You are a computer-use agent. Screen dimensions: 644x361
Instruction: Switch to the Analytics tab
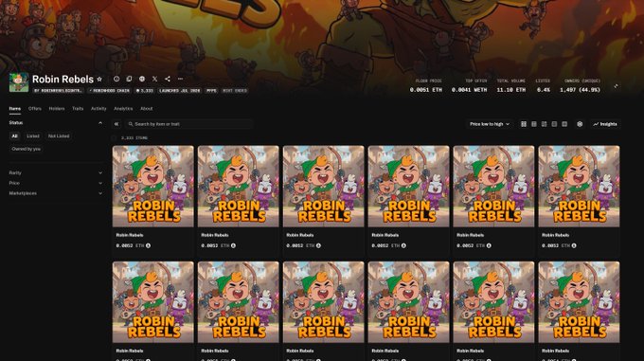(123, 109)
